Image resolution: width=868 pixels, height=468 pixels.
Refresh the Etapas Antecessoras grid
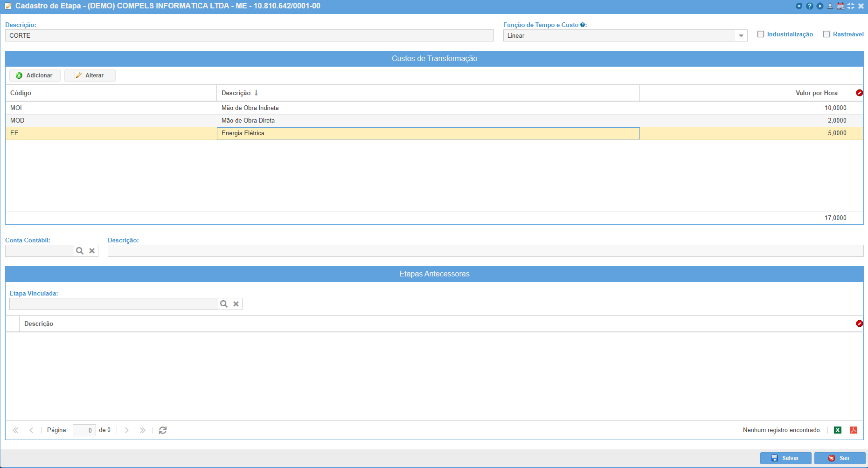pos(163,430)
